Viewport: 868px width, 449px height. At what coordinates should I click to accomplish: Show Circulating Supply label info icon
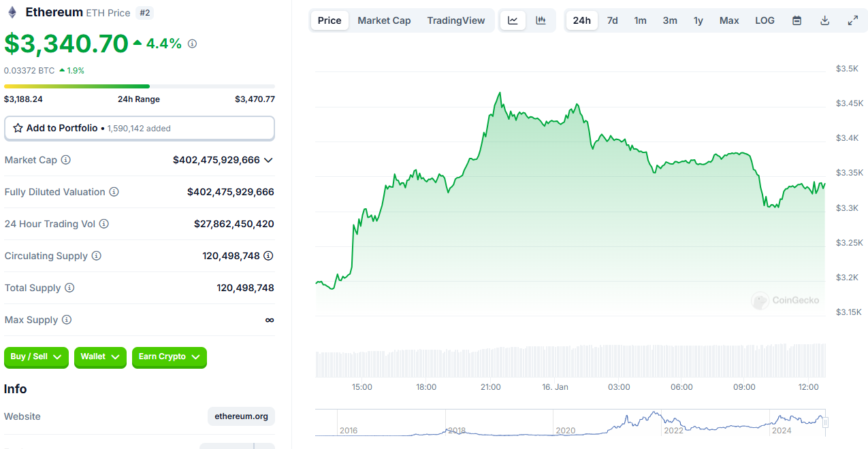click(97, 256)
